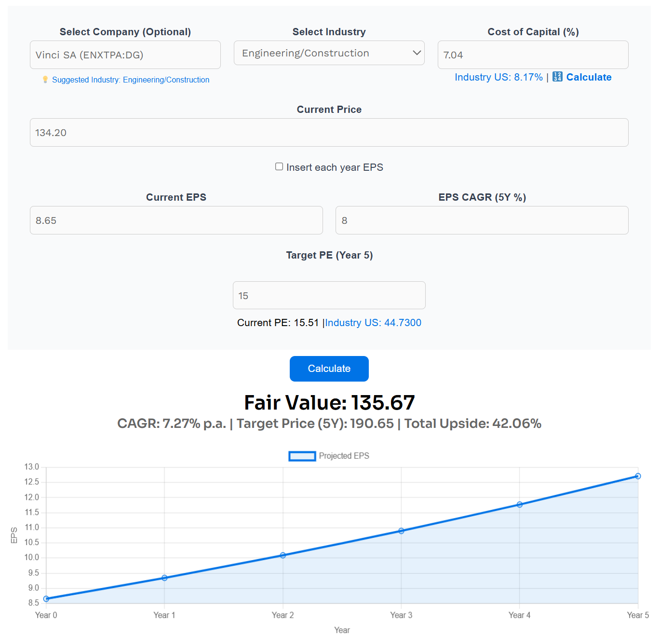Click the CAGR / Target Price (5Y) summary line
This screenshot has width=660, height=644.
[x=329, y=424]
